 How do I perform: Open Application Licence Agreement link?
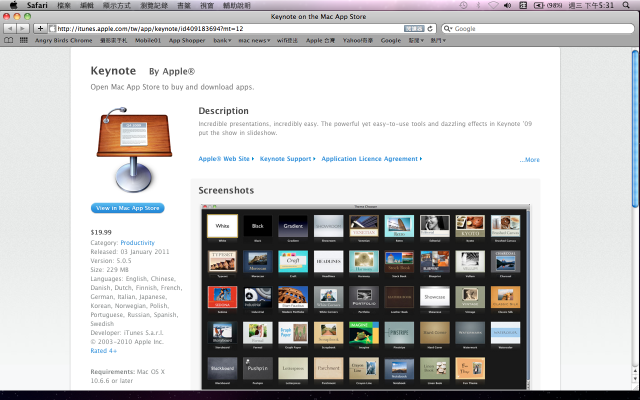pyautogui.click(x=371, y=159)
